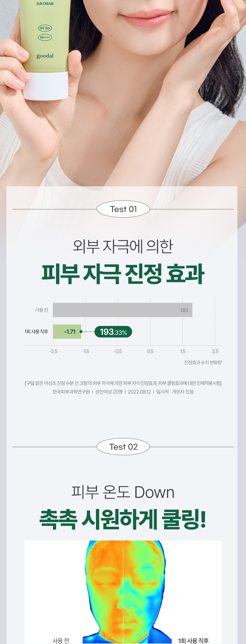Image resolution: width=246 pixels, height=644 pixels.
Task: Click the '피부 자극 진정 효과' headline
Action: click(x=123, y=274)
